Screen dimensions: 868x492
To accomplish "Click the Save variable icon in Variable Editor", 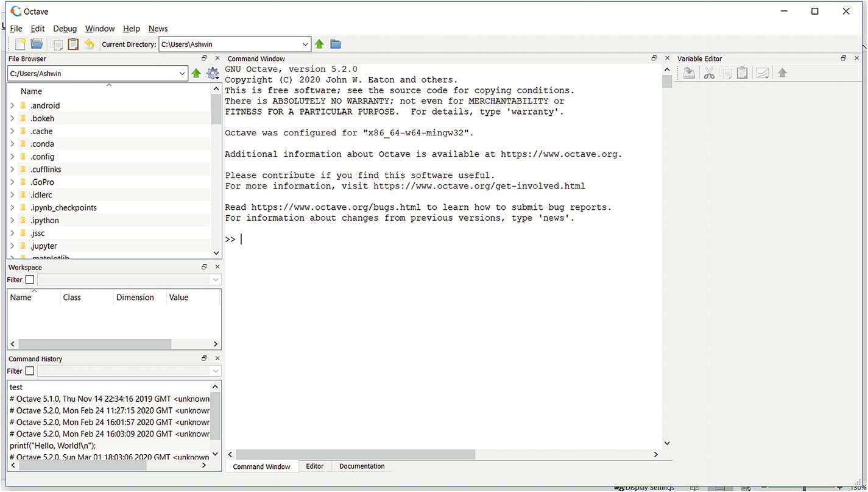I will coord(689,73).
